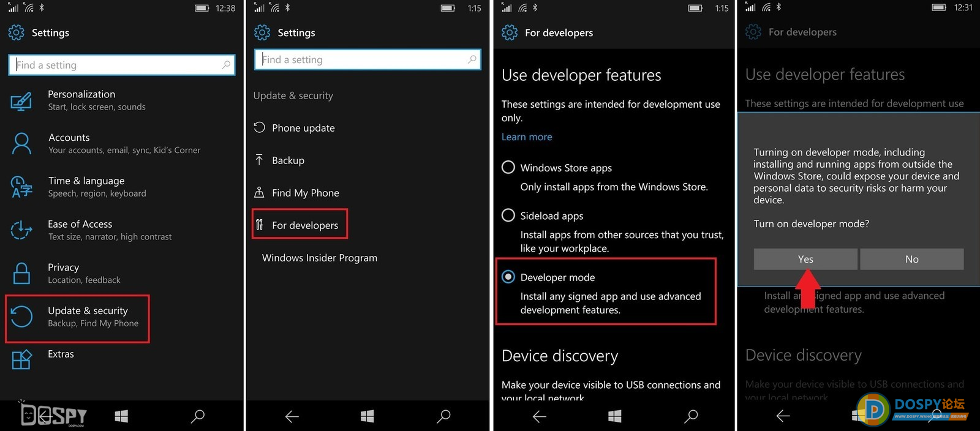Tap the Start logo on the Personalization list screen
980x431 pixels.
pos(121,416)
